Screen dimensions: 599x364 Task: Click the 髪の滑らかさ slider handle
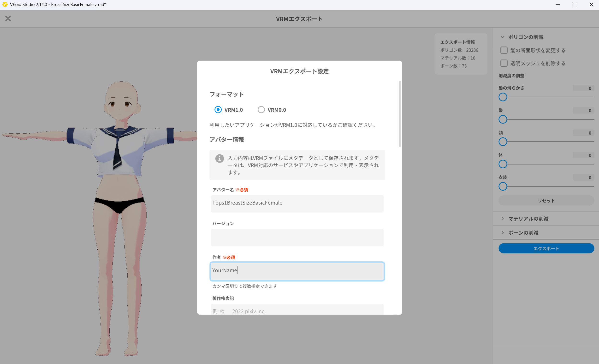503,97
